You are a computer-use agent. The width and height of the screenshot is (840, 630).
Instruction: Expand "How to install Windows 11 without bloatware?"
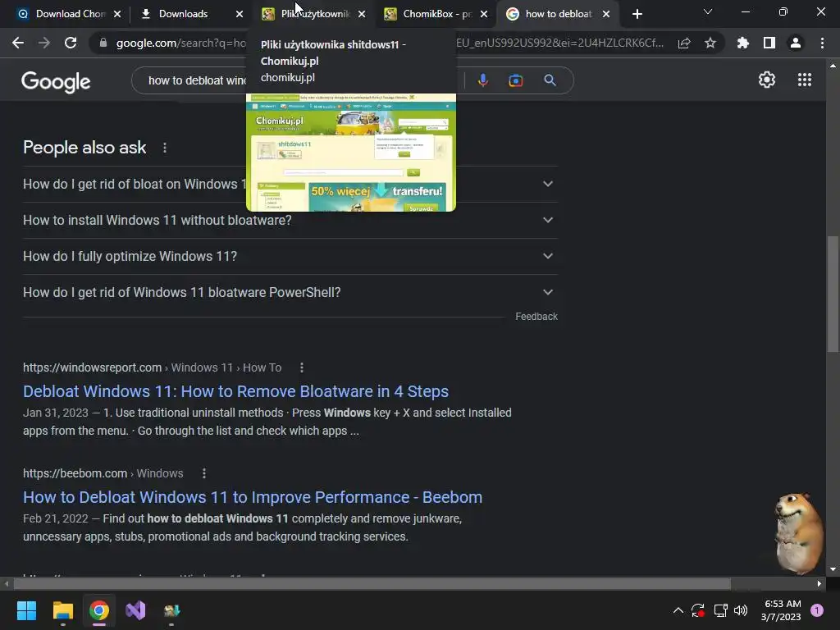[290, 220]
